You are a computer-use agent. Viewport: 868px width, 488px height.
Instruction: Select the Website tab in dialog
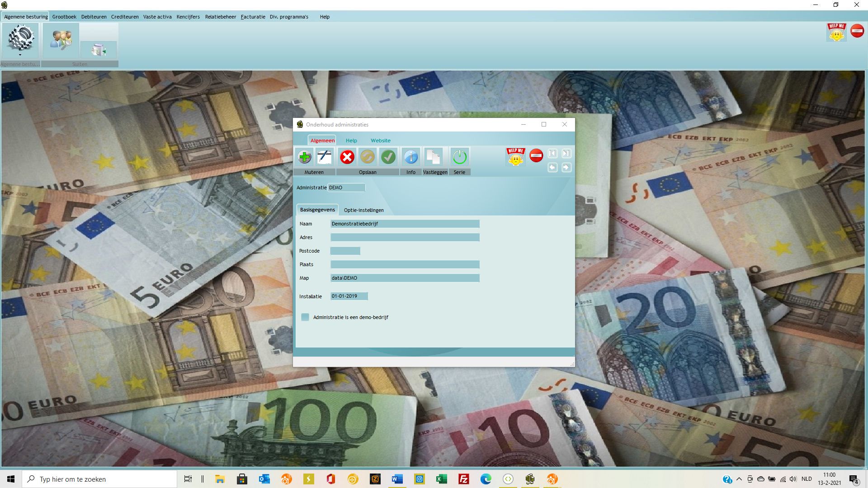point(381,141)
